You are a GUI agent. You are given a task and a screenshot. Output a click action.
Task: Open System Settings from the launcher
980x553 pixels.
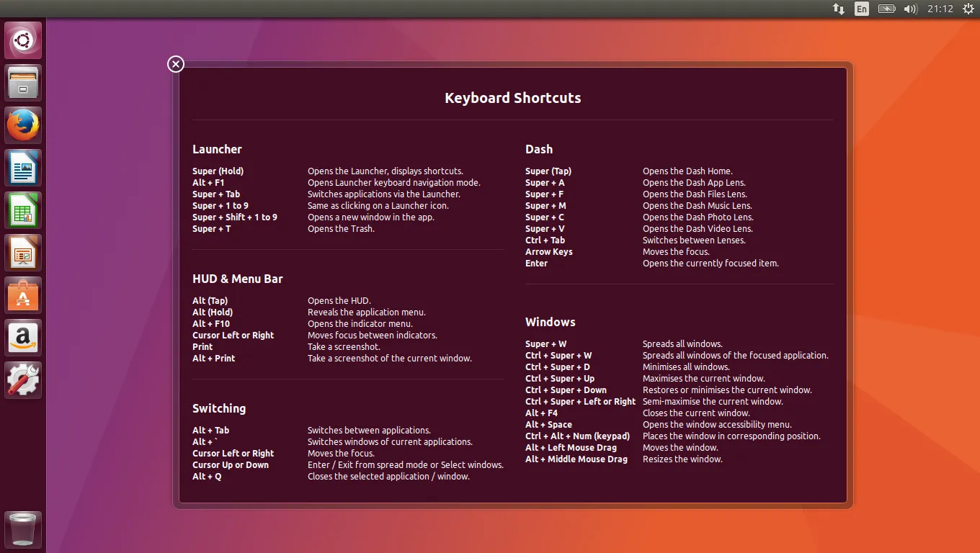pos(22,379)
